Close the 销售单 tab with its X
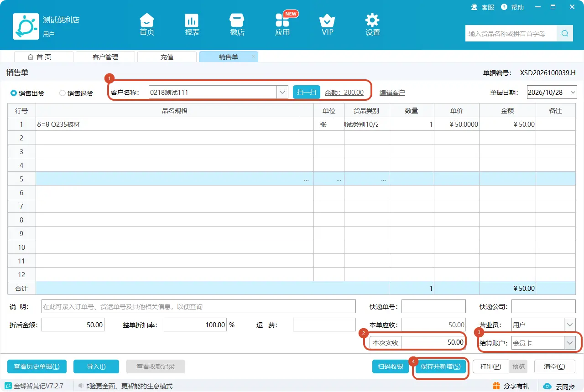Image resolution: width=584 pixels, height=392 pixels. pyautogui.click(x=254, y=57)
